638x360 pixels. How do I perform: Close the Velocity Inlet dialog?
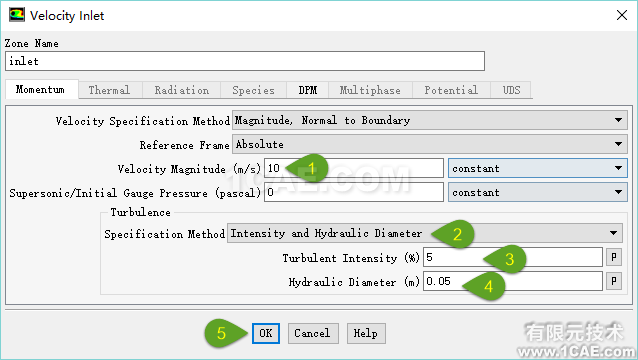click(x=621, y=15)
